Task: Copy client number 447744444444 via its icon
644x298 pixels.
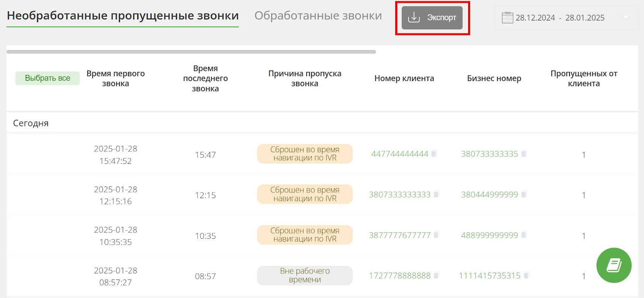Action: pos(434,153)
